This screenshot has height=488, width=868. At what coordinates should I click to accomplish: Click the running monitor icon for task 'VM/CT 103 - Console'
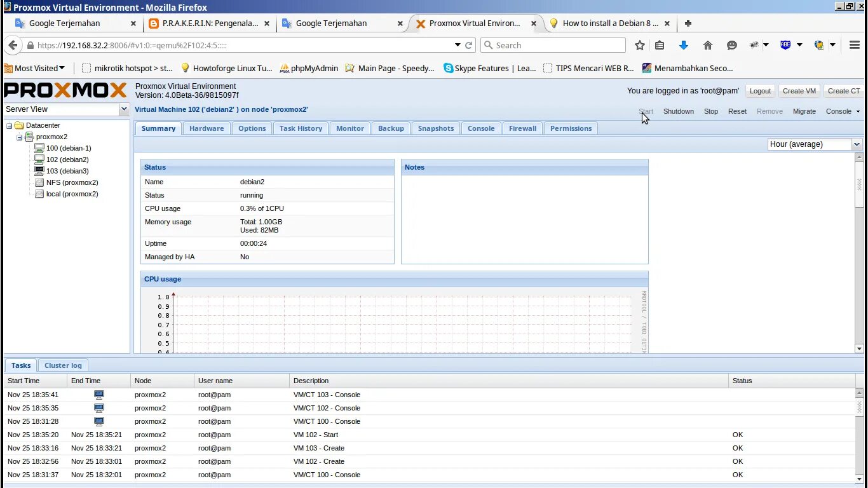[98, 395]
